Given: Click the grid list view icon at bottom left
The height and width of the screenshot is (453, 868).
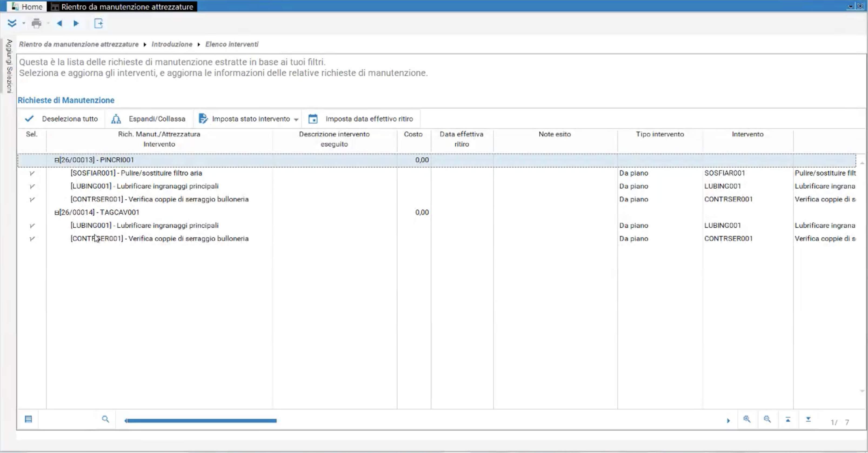Looking at the screenshot, I should (28, 419).
